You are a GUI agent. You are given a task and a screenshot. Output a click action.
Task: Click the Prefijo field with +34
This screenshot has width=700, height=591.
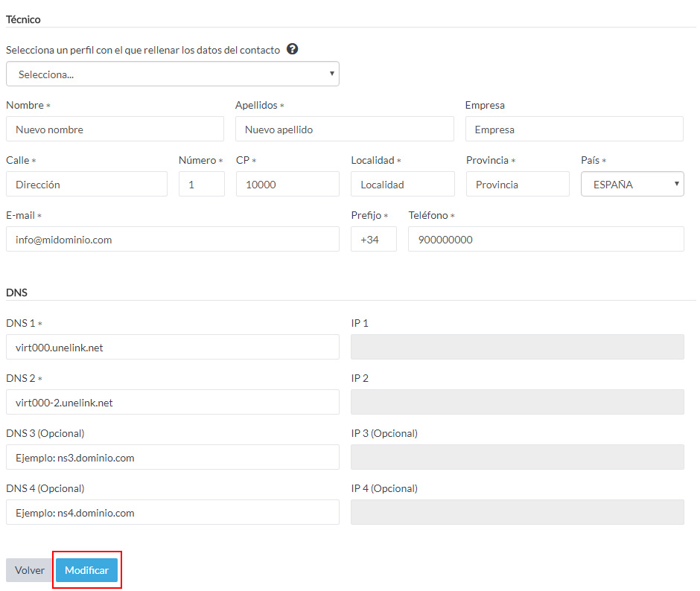[x=373, y=240]
